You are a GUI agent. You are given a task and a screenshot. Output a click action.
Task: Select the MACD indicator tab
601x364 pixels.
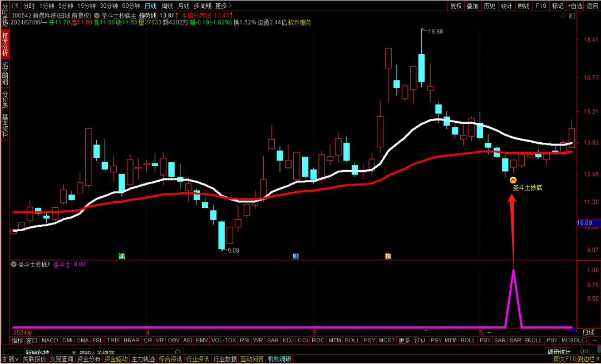pyautogui.click(x=50, y=340)
